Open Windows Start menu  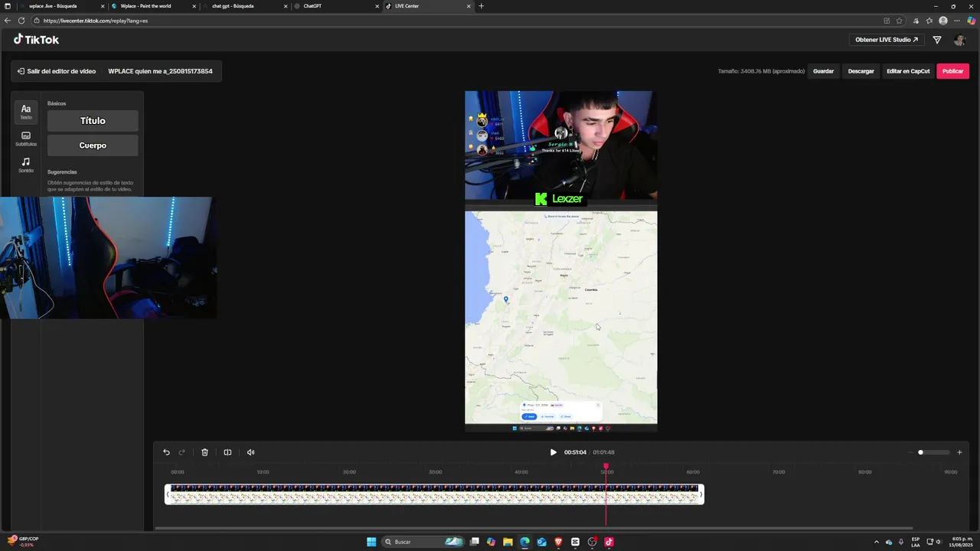click(x=371, y=542)
